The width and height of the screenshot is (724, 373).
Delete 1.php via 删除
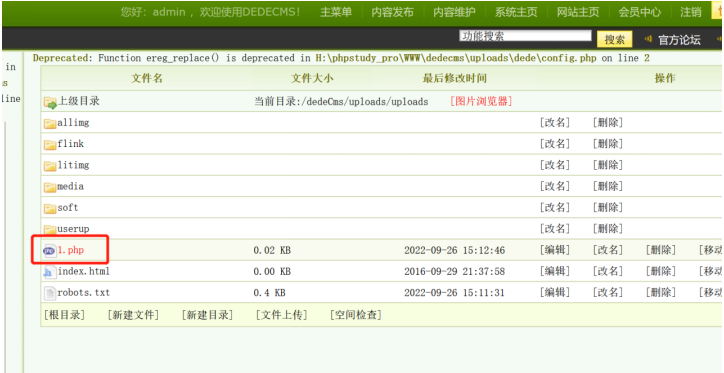pos(661,250)
